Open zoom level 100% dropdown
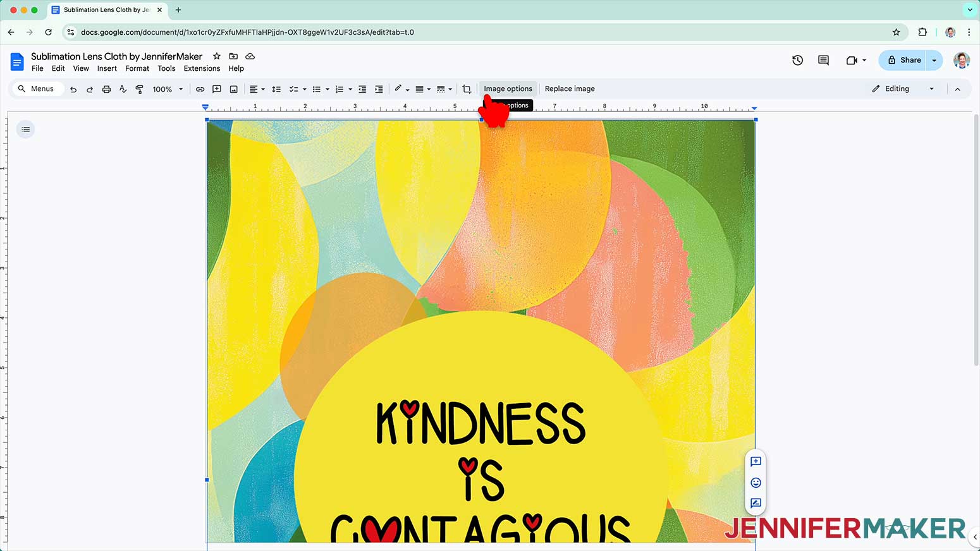 pos(168,89)
